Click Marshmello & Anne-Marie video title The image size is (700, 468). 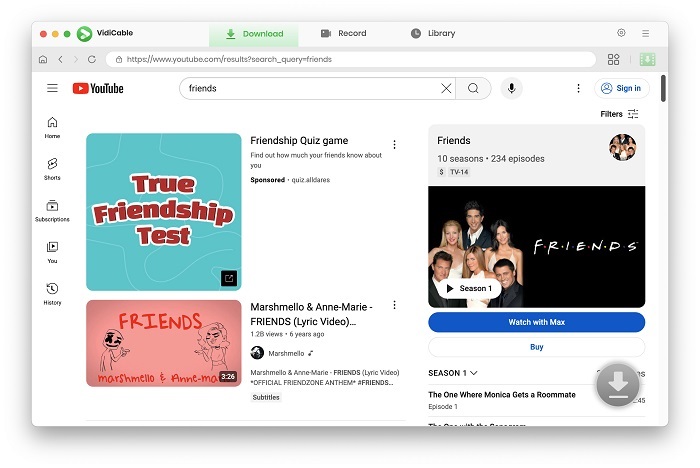coord(311,314)
